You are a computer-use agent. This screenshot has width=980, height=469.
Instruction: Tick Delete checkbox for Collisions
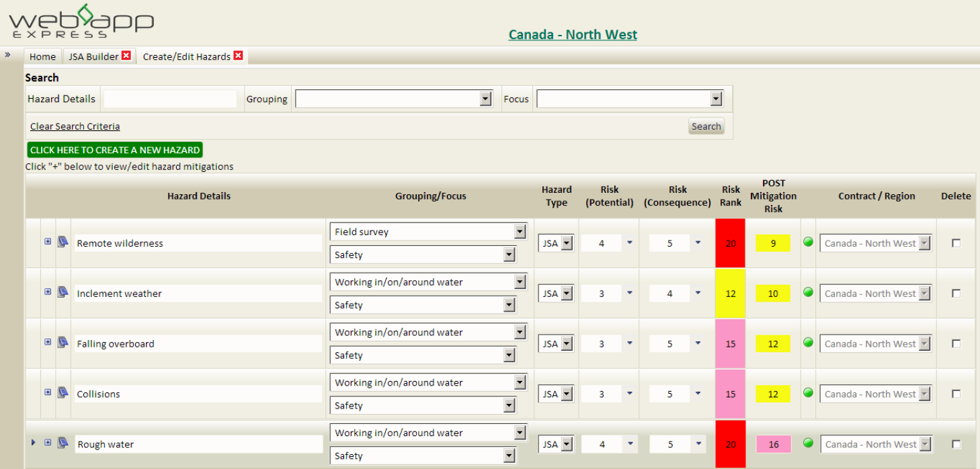click(956, 394)
